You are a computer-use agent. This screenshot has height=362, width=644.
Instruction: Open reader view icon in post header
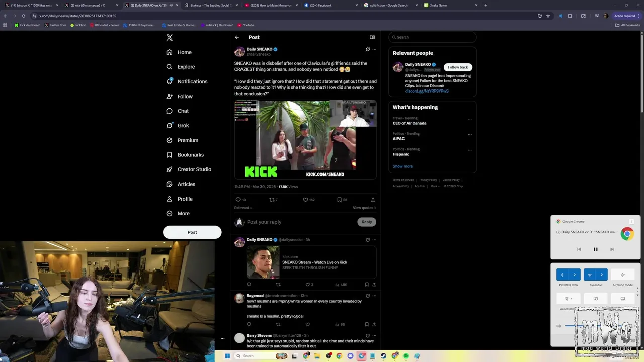tap(372, 37)
